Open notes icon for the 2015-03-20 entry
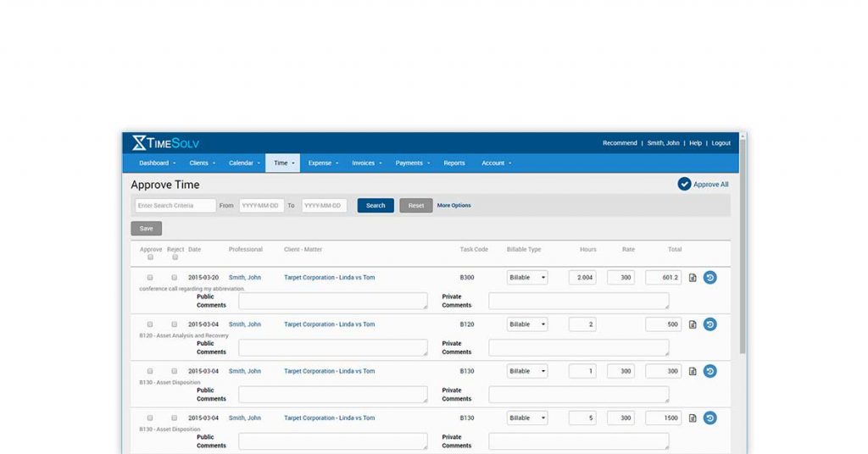868x454 pixels. (x=693, y=278)
